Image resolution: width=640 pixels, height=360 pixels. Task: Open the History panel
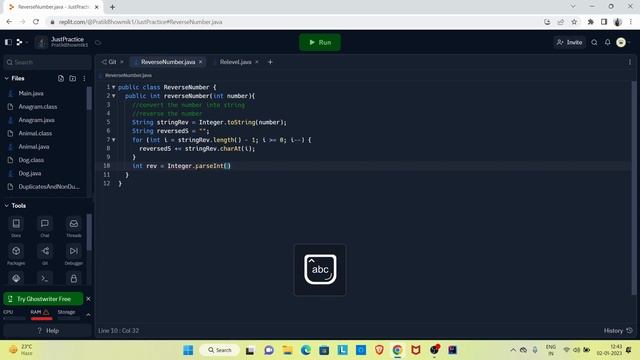click(x=618, y=331)
